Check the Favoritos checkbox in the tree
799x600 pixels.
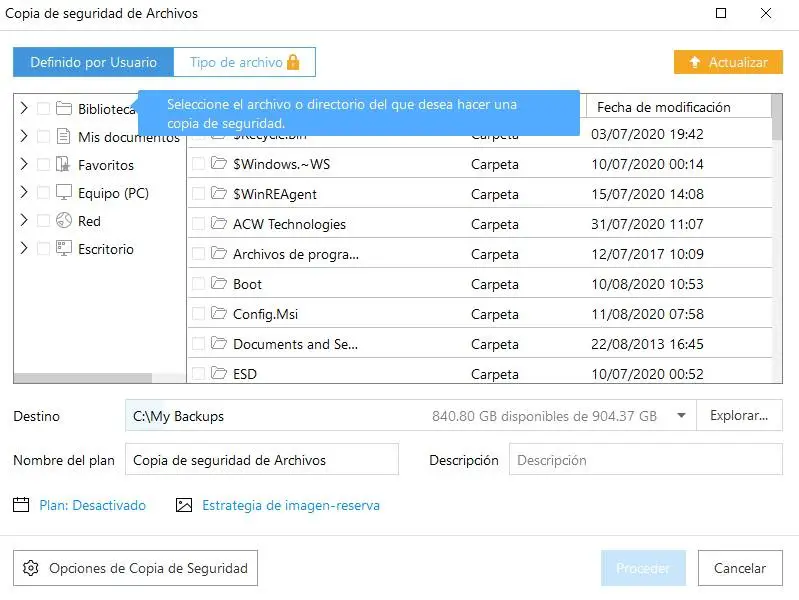coord(43,165)
